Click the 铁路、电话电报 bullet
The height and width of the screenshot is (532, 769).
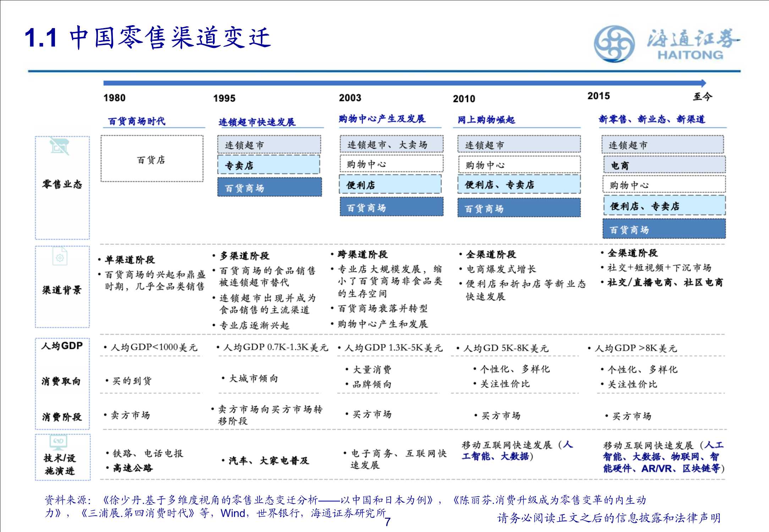tap(144, 453)
